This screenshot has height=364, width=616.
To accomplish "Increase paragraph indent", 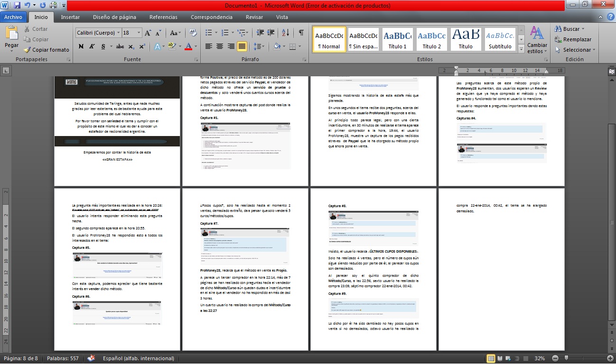I will pyautogui.click(x=270, y=33).
